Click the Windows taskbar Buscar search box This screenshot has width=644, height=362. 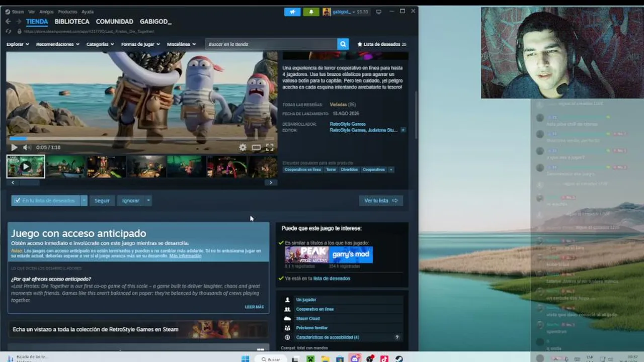click(x=271, y=359)
